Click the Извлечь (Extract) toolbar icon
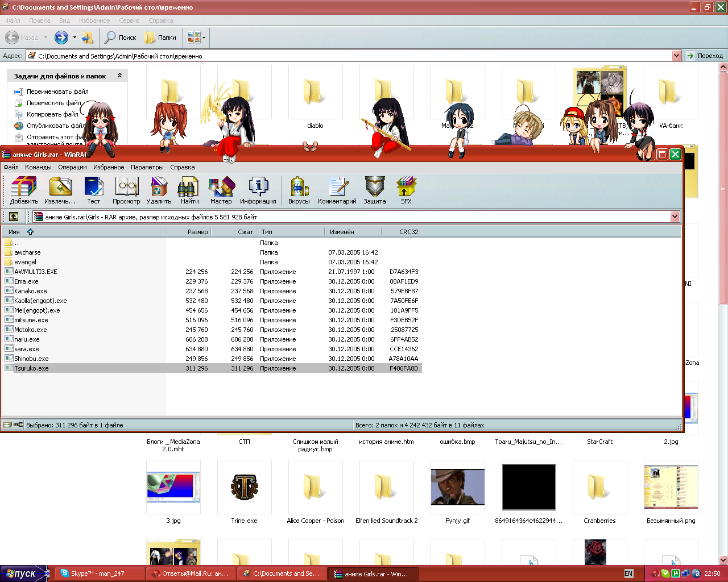Screen dimensions: 728x582 point(60,190)
